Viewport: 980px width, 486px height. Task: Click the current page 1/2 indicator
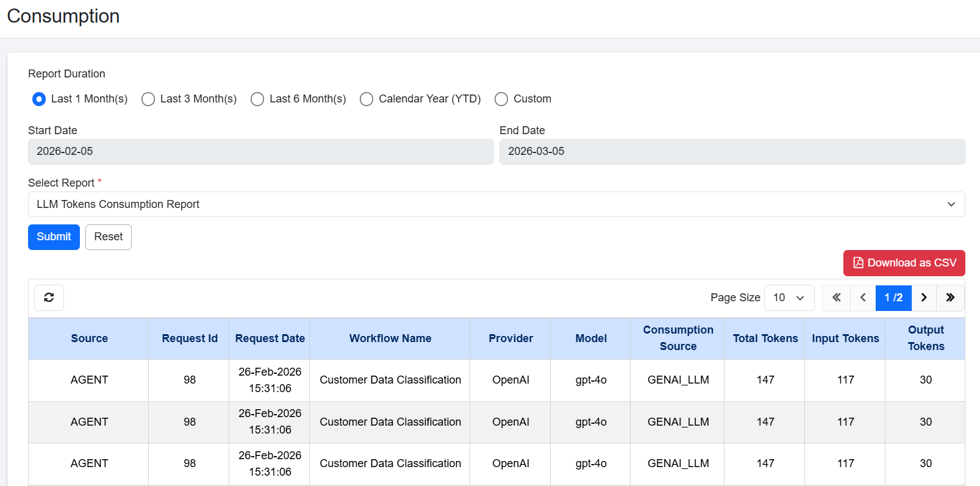893,298
